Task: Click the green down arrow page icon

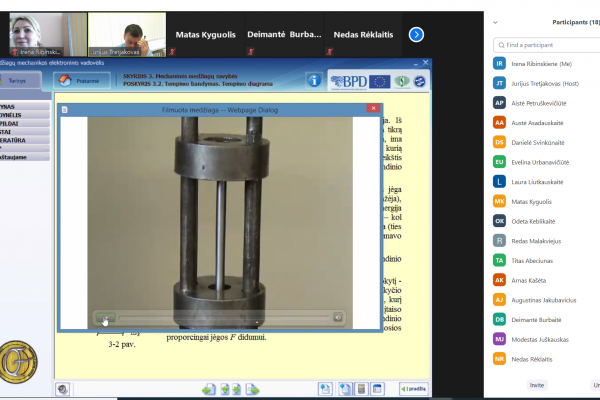Action: pos(236,390)
